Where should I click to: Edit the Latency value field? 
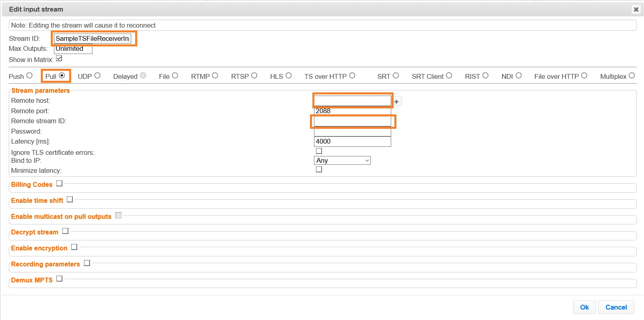click(352, 142)
